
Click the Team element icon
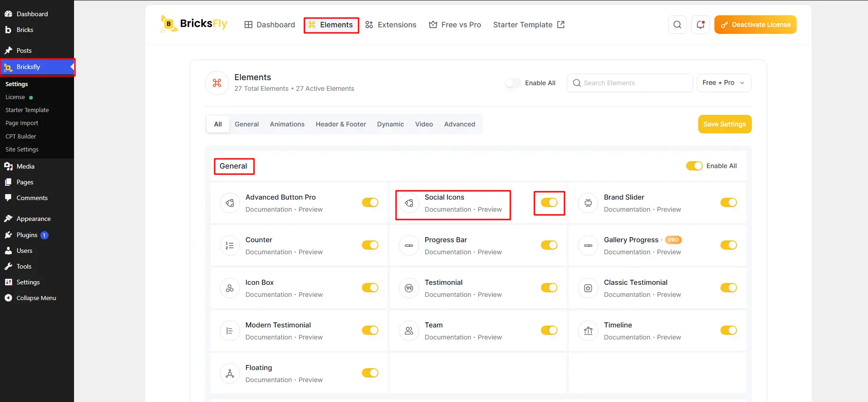409,331
